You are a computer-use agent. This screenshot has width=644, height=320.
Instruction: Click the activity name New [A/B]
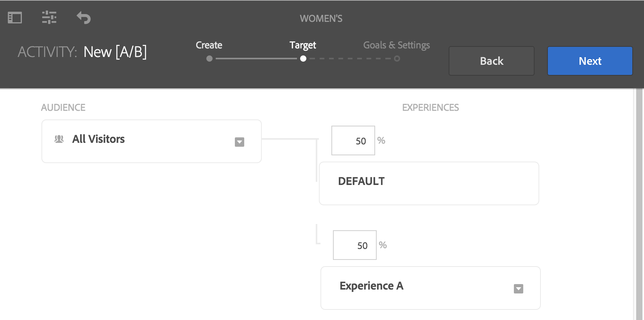tap(115, 52)
